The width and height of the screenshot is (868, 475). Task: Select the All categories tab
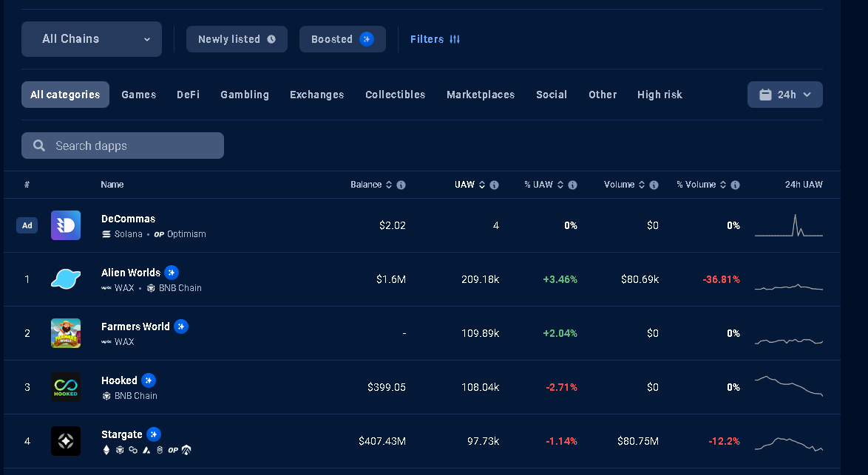(x=65, y=95)
